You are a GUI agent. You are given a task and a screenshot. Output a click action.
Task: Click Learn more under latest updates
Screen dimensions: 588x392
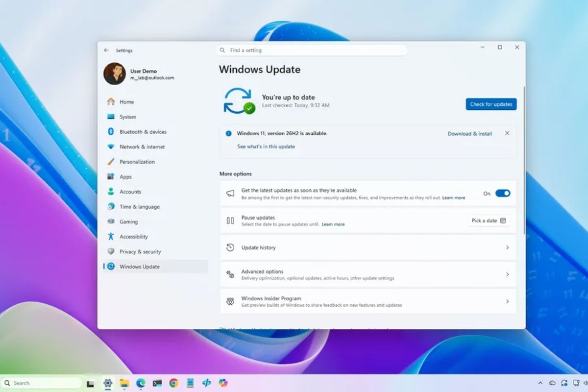click(454, 197)
